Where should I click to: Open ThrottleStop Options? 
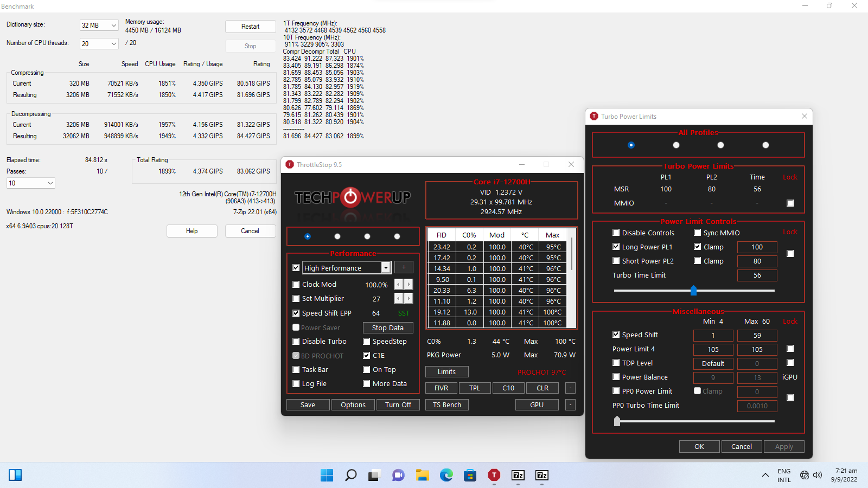coord(353,404)
